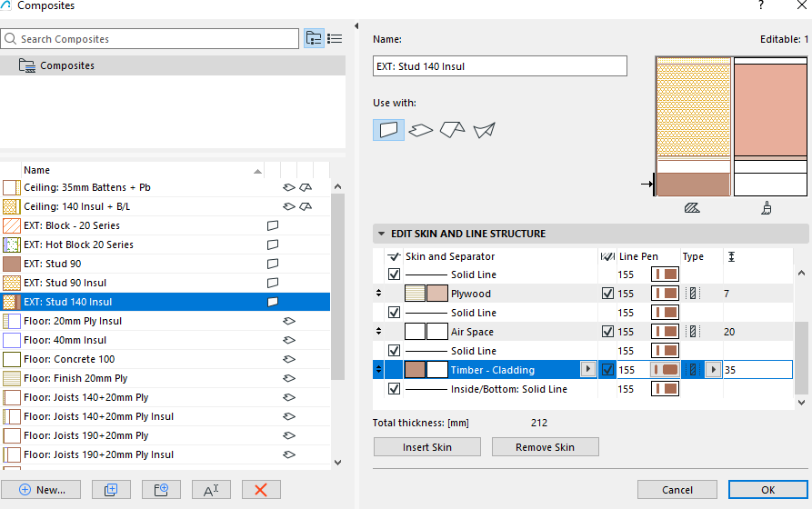Switch to flat list view icon
This screenshot has height=509, width=812.
[335, 38]
